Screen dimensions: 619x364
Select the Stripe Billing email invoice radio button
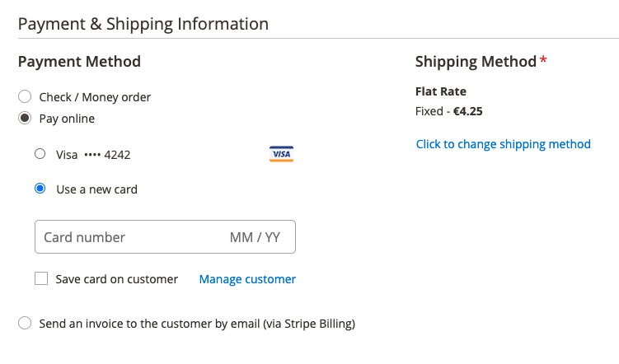pyautogui.click(x=25, y=323)
